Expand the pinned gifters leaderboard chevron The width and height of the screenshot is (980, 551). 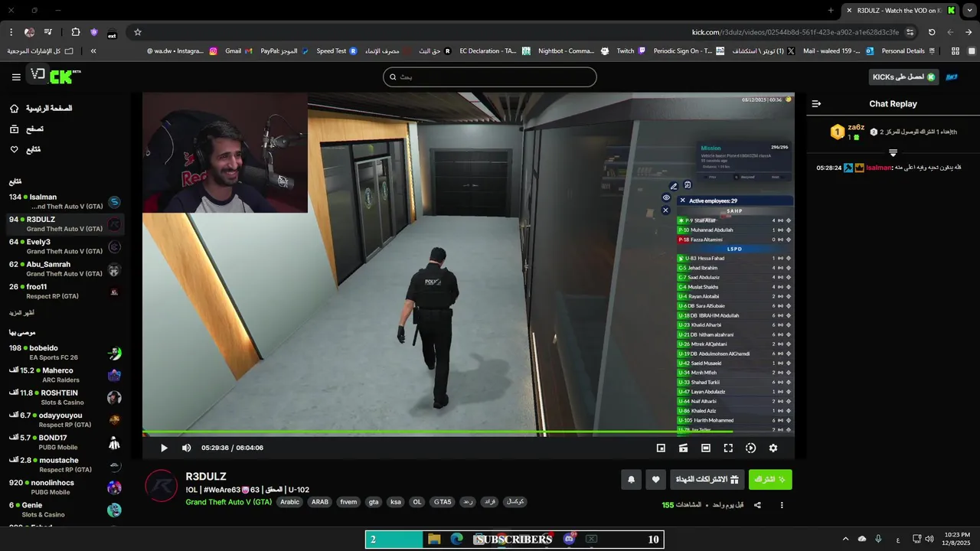[893, 153]
